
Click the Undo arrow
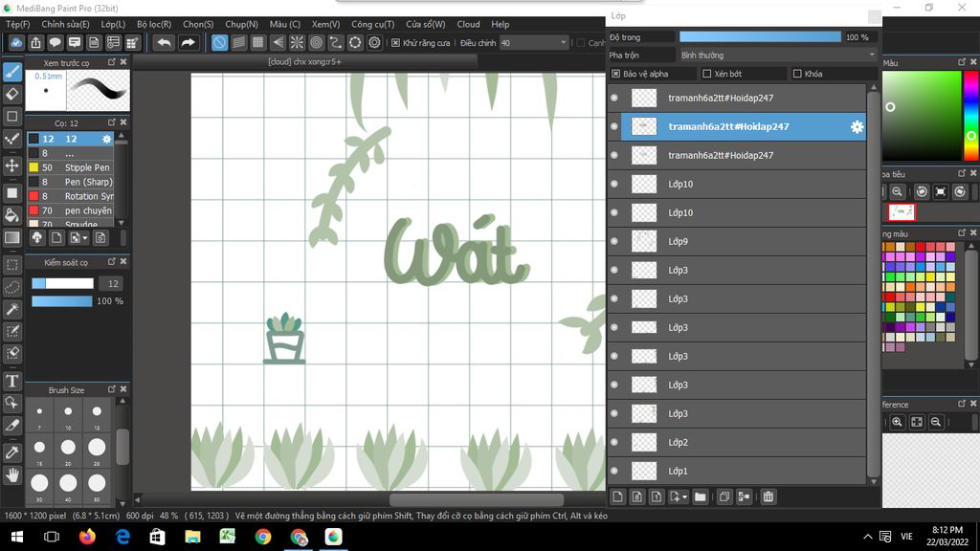164,42
